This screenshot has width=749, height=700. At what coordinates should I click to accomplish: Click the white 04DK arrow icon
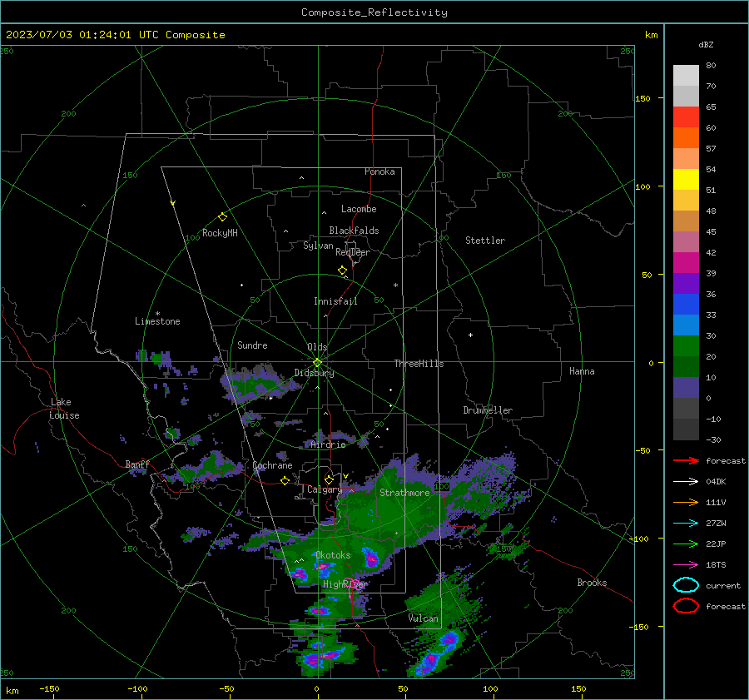pos(686,481)
